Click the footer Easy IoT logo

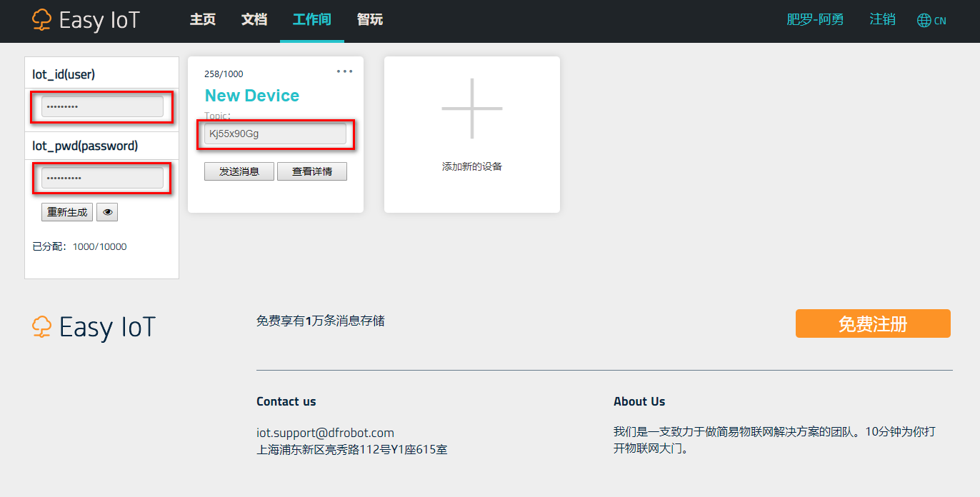[x=94, y=327]
